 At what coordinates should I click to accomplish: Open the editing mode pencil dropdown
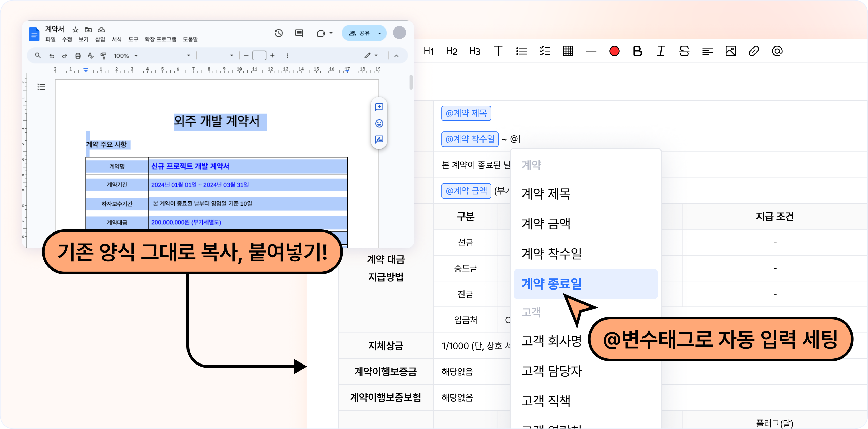[371, 55]
